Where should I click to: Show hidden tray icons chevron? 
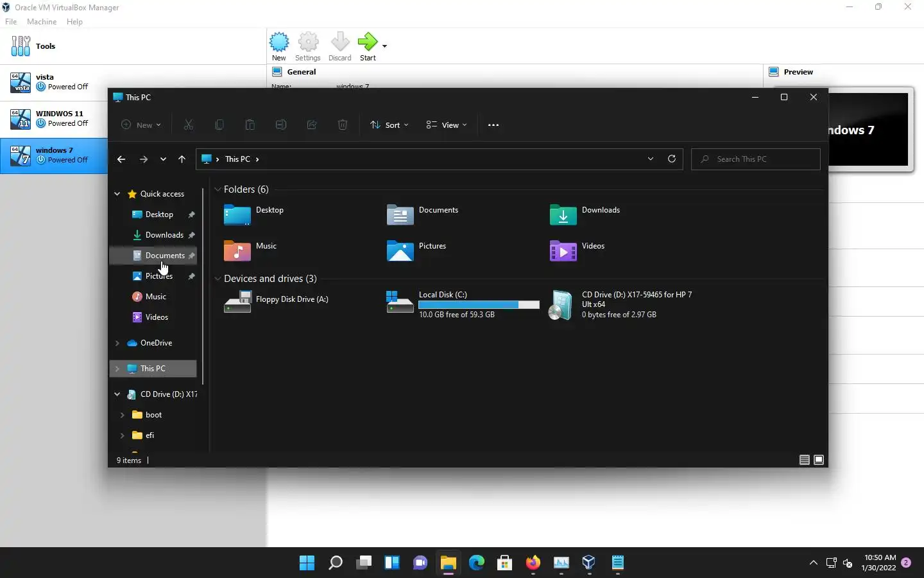point(813,563)
